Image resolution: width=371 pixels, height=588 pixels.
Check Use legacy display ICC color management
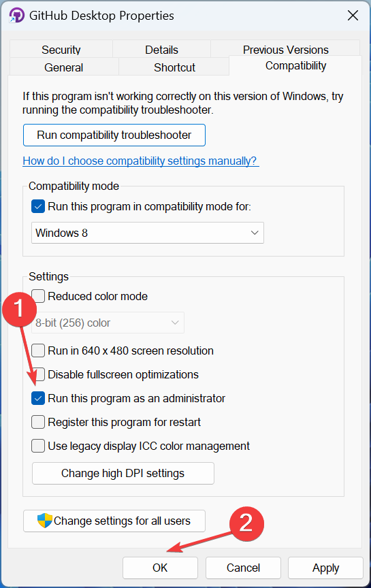pos(38,446)
